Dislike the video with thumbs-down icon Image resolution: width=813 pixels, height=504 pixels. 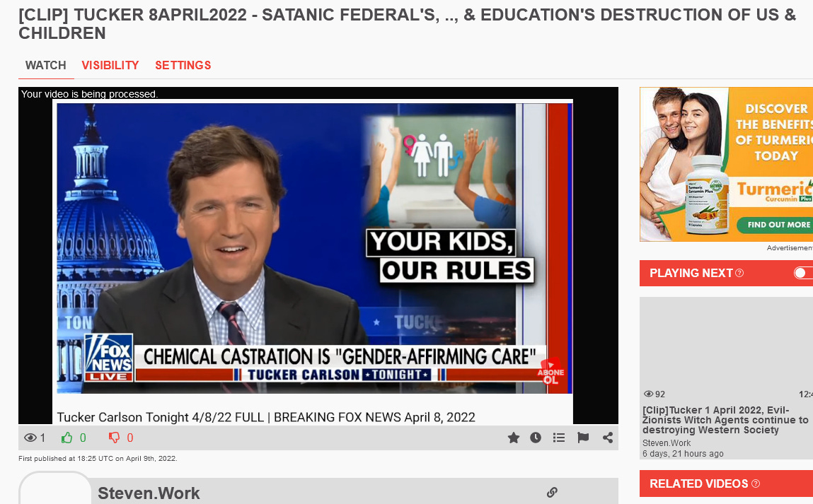pos(114,438)
